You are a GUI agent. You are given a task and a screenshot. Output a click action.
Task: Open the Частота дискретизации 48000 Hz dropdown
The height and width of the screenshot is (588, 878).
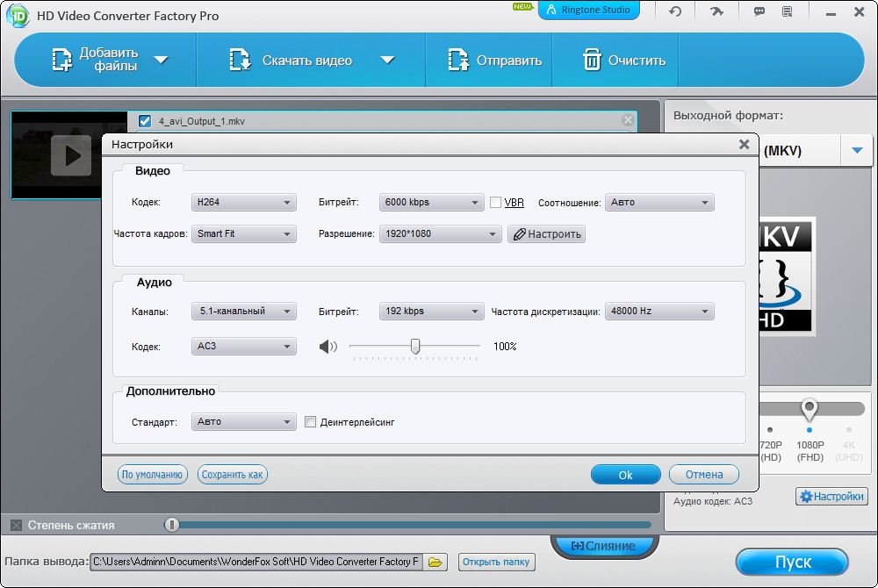coord(659,311)
